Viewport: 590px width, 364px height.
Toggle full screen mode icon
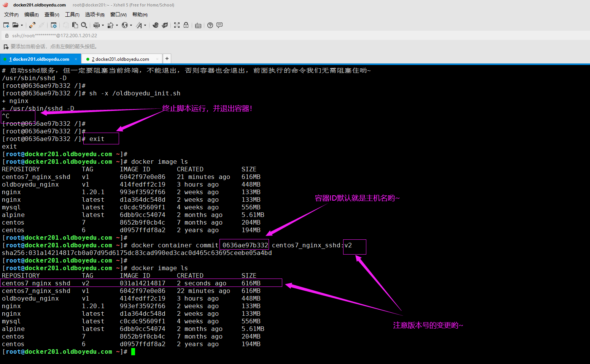tap(177, 25)
